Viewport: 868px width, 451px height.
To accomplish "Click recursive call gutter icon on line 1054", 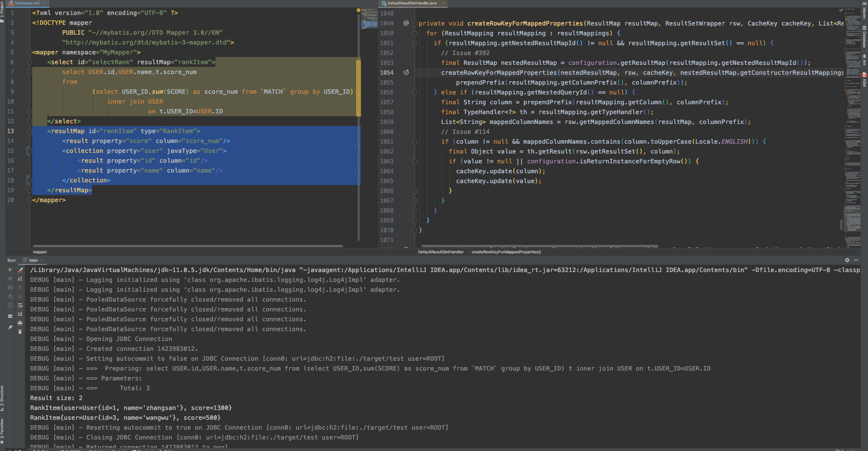I will click(x=406, y=72).
